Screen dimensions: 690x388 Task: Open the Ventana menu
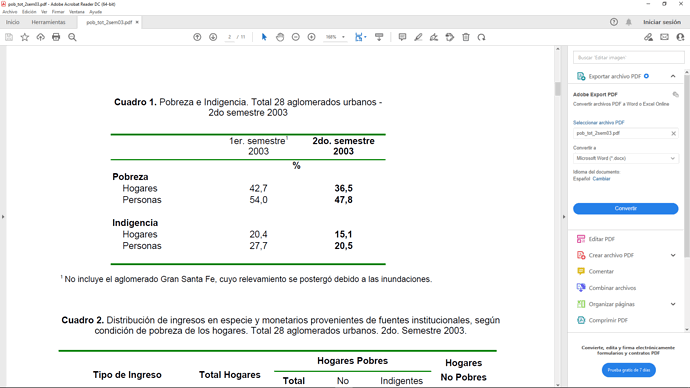pyautogui.click(x=77, y=12)
